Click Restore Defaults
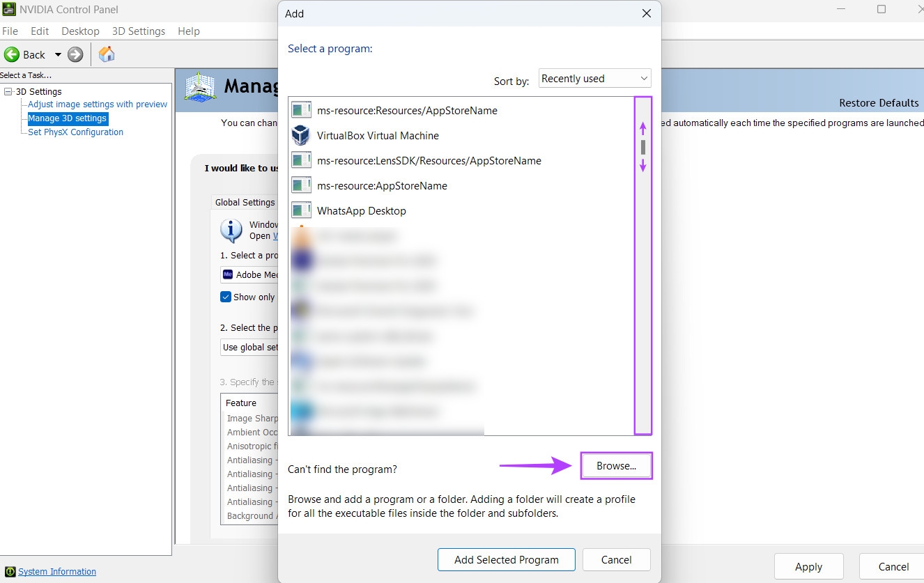The width and height of the screenshot is (924, 583). click(879, 103)
